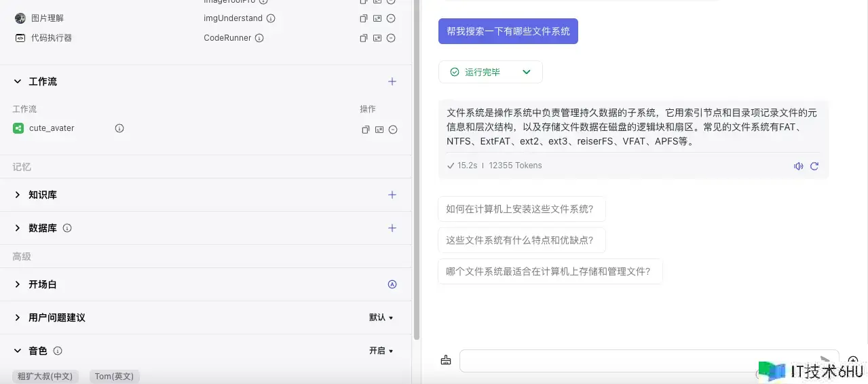
Task: Open the 用户问题建议 默认 dropdown
Action: point(381,318)
